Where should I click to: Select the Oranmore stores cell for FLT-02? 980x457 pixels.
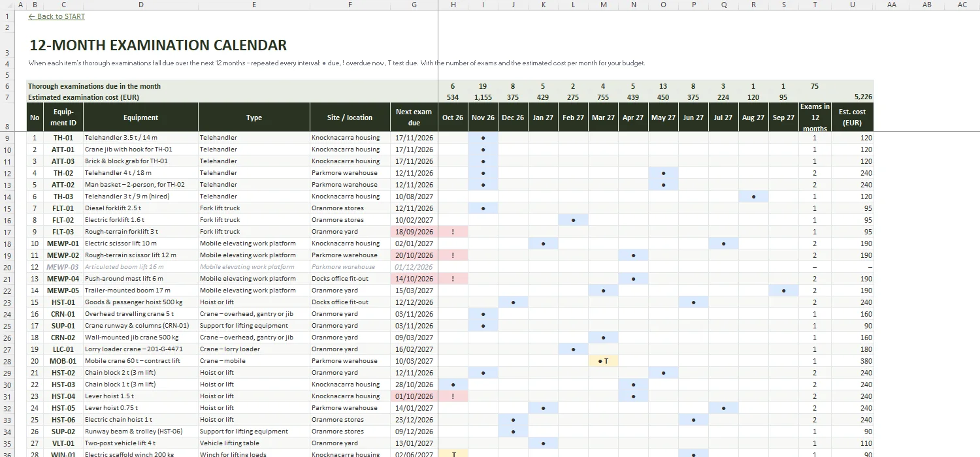[350, 220]
